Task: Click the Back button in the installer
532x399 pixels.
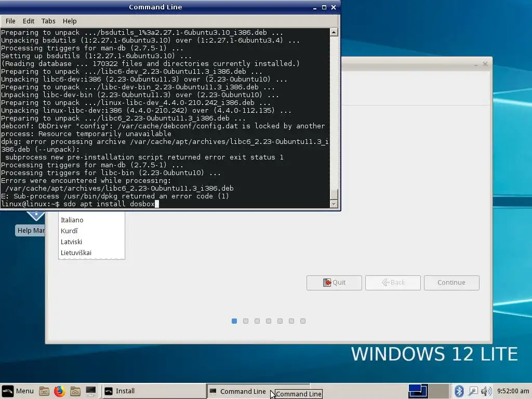Action: tap(393, 283)
